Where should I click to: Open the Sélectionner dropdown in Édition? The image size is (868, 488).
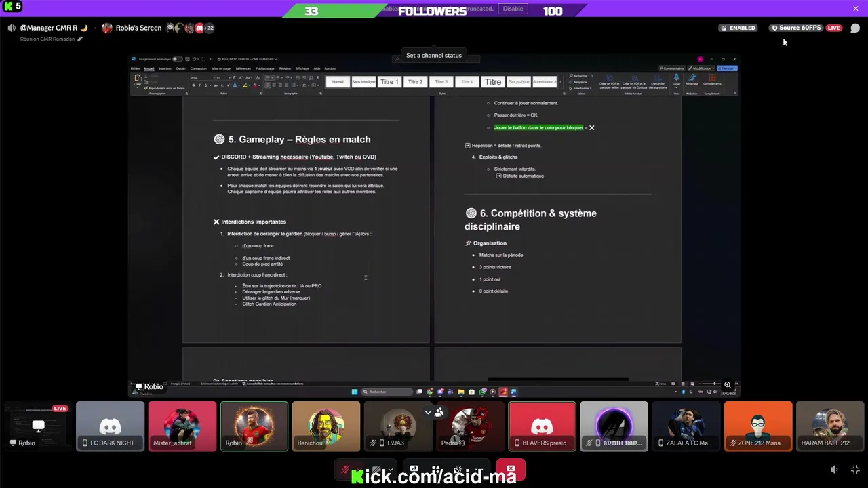(579, 88)
